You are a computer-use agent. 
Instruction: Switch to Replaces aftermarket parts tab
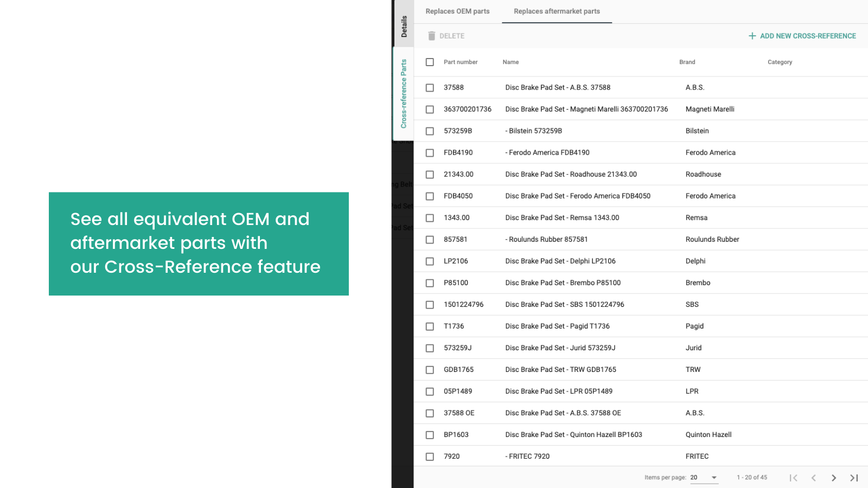(557, 11)
